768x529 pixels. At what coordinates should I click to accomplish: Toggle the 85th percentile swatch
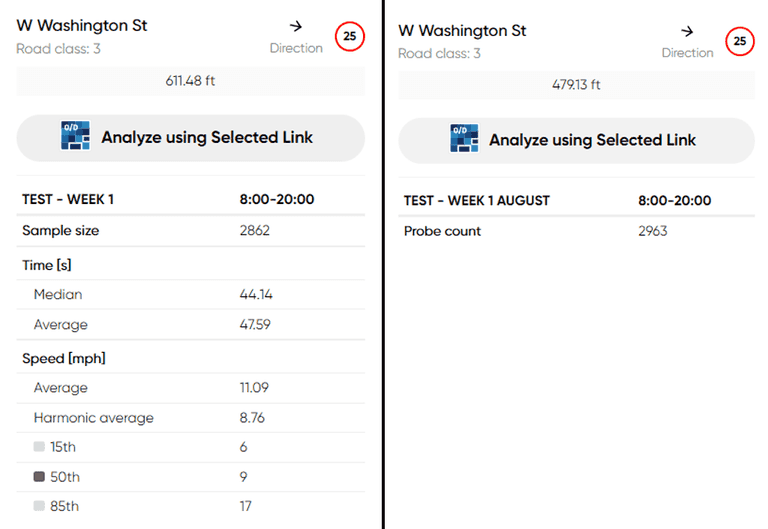(39, 507)
